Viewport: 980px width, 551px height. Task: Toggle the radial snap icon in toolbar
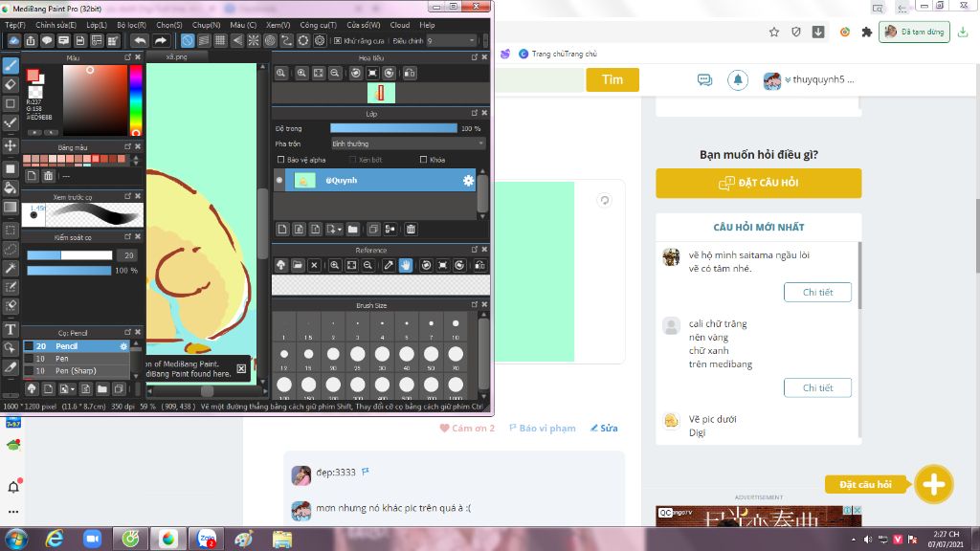click(x=253, y=40)
